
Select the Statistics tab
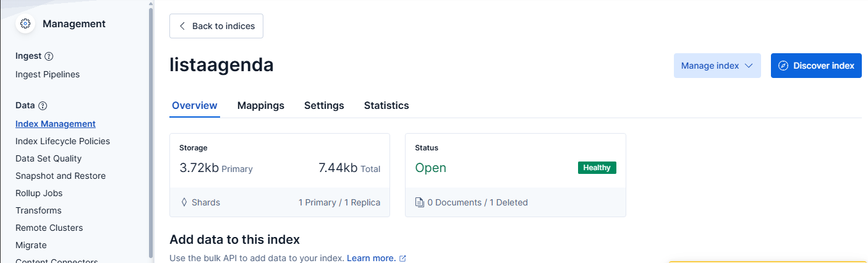pos(386,105)
